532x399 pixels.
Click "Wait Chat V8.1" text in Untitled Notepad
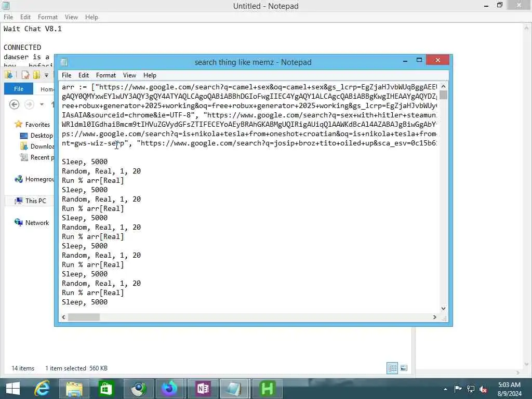coord(33,29)
